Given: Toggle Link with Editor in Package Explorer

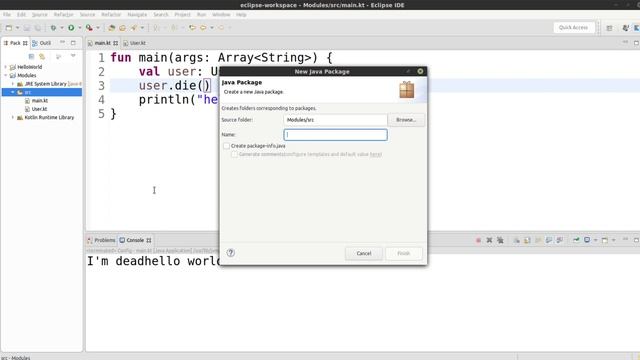Looking at the screenshot, I should coord(42,56).
